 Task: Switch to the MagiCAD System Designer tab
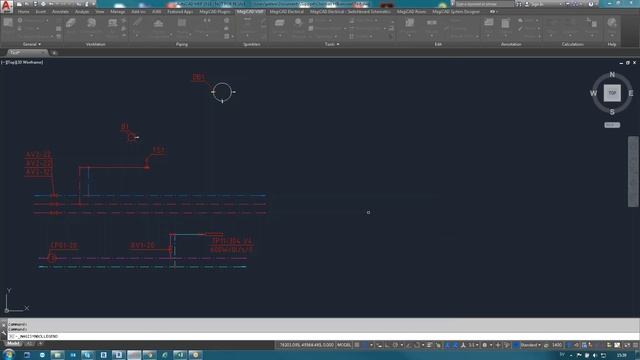(x=456, y=12)
